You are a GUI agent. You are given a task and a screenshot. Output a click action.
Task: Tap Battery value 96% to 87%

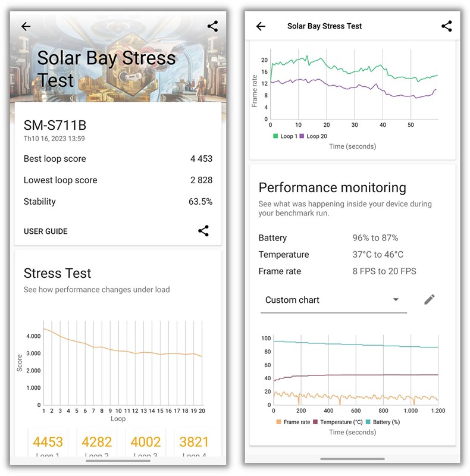375,237
